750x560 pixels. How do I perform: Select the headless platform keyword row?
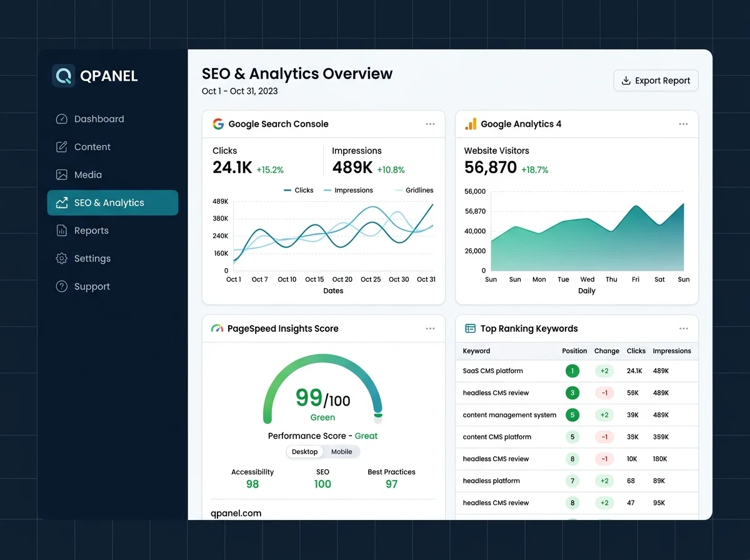pyautogui.click(x=577, y=481)
